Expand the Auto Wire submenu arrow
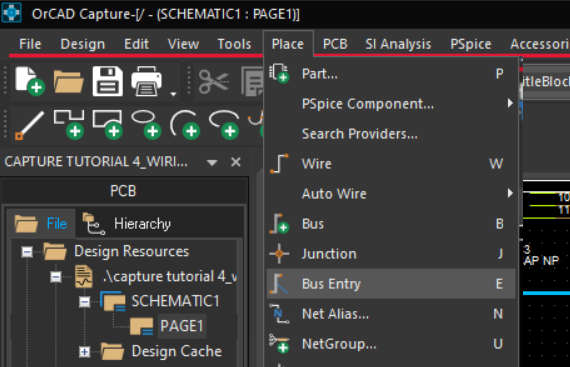570x367 pixels. 510,193
